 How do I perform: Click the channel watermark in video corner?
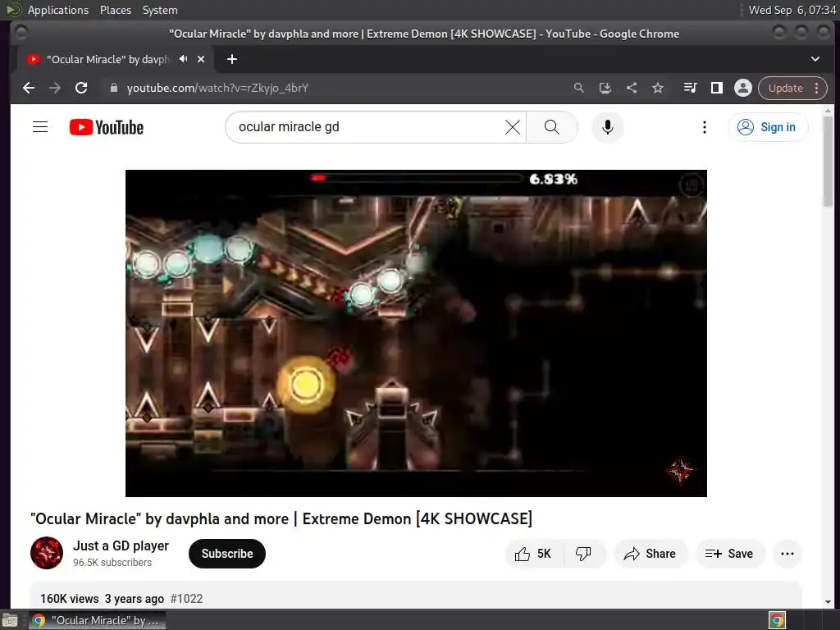(x=680, y=471)
